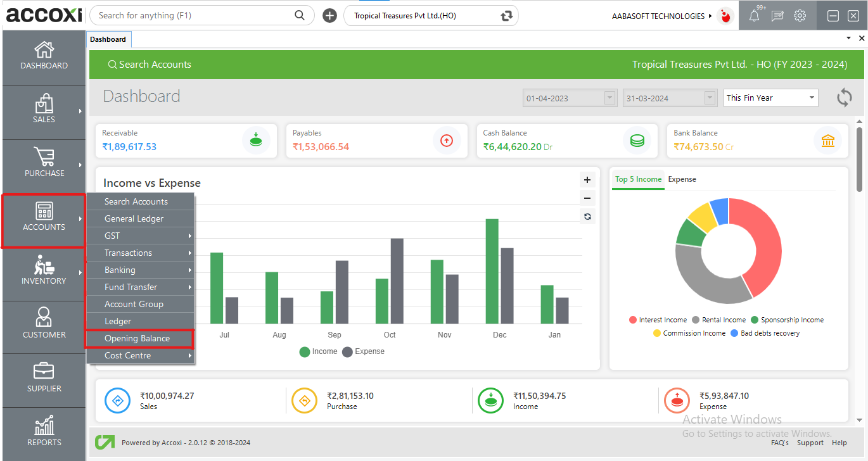Select Opening Balance from Accounts menu

pyautogui.click(x=137, y=338)
